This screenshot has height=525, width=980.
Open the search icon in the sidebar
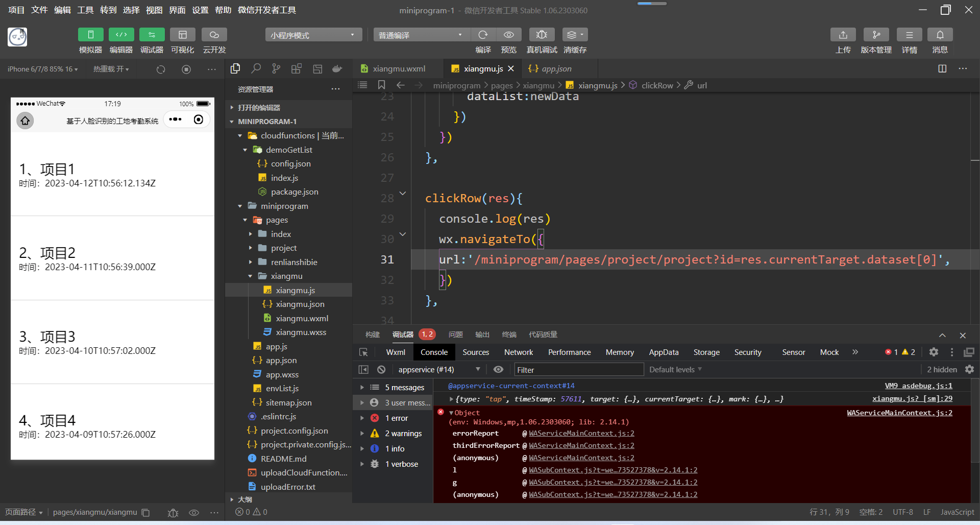tap(256, 68)
